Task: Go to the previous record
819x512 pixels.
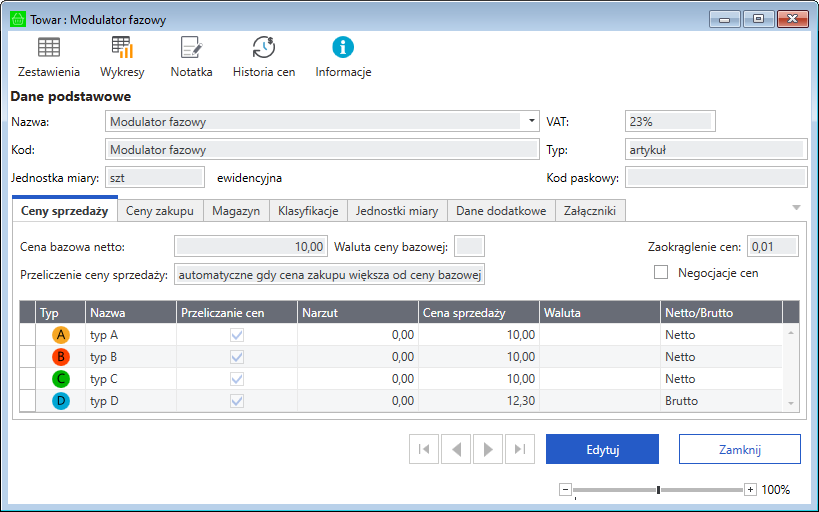Action: tap(456, 450)
